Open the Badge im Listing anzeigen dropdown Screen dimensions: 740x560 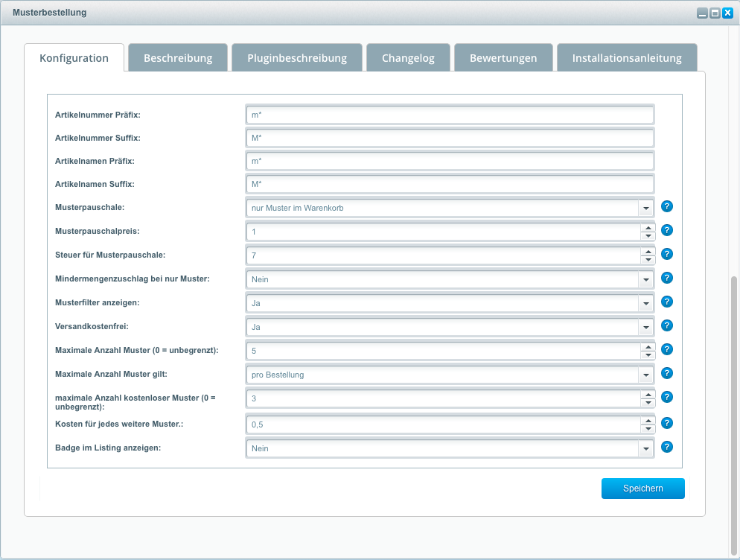[x=646, y=448]
